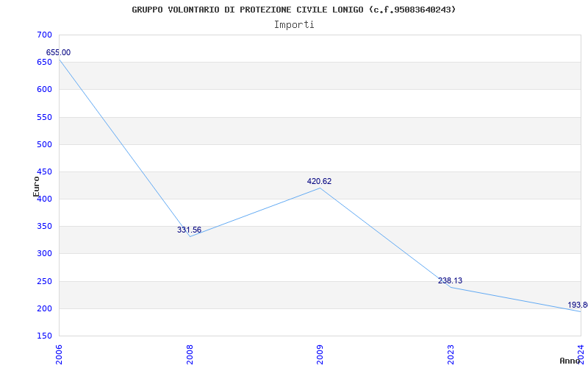Click the 250 y-axis tick label
Viewport: 588px width, 368px height.
point(44,282)
